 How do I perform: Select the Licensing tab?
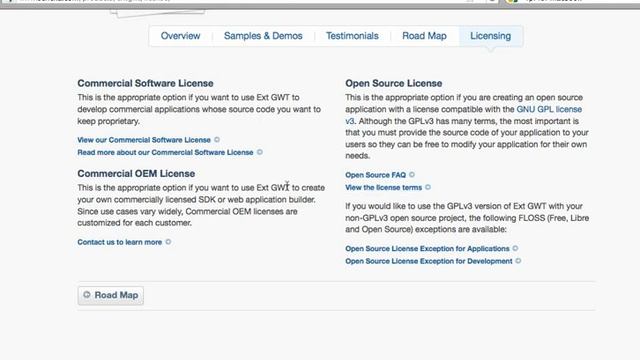coord(491,36)
